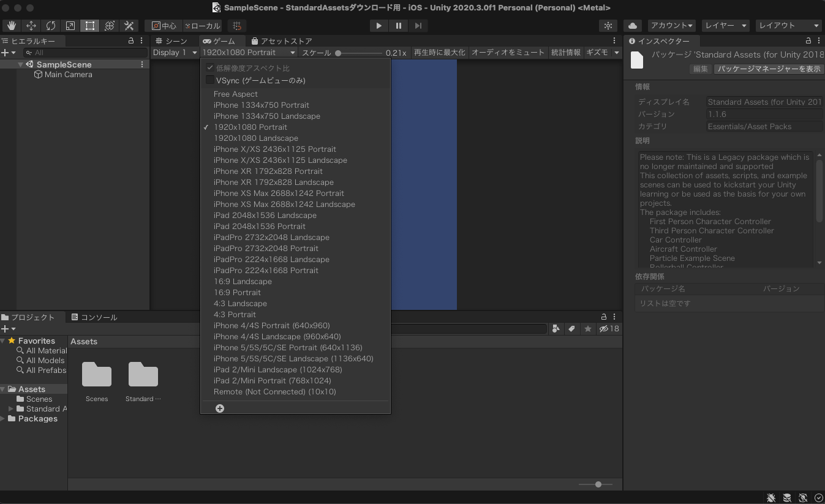Select the Hand tool

[x=12, y=26]
